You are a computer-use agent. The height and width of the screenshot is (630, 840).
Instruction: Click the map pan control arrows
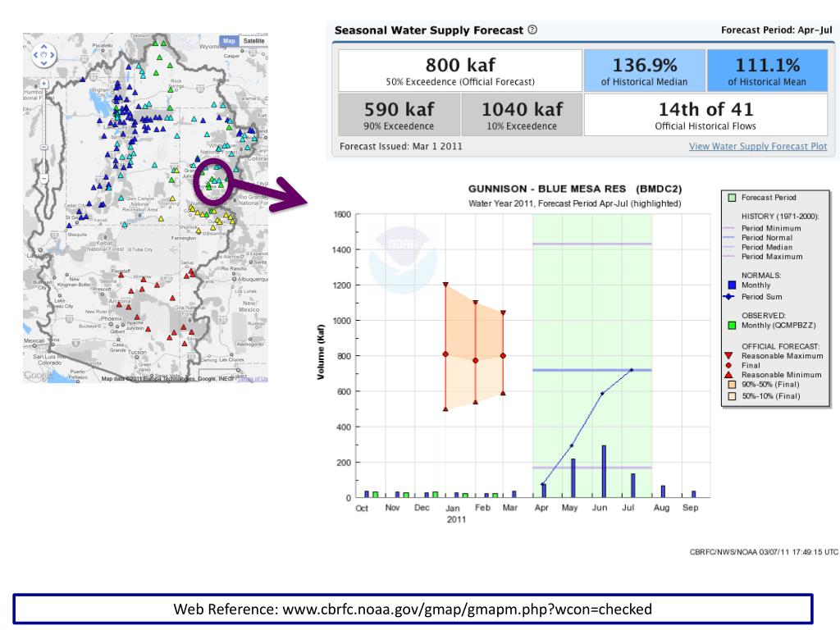43,55
